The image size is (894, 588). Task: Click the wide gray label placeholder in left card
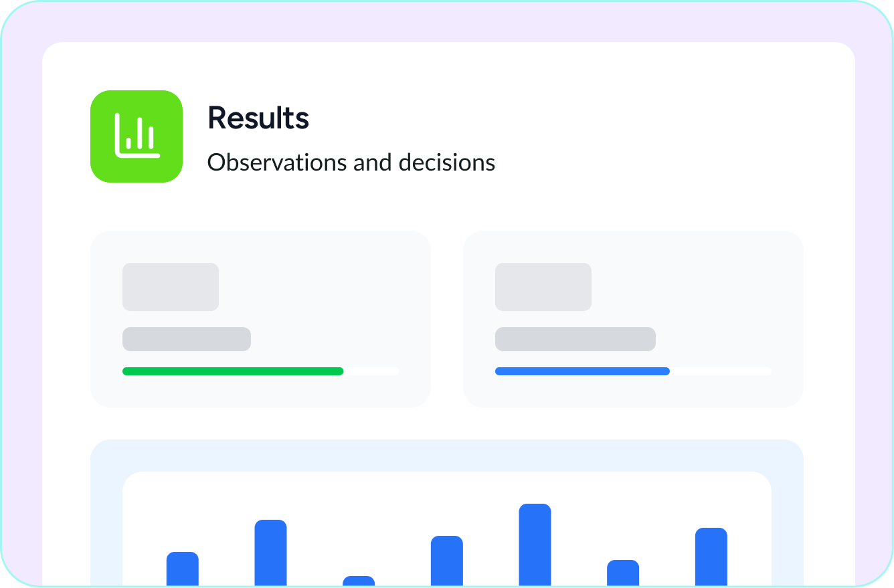pos(187,339)
